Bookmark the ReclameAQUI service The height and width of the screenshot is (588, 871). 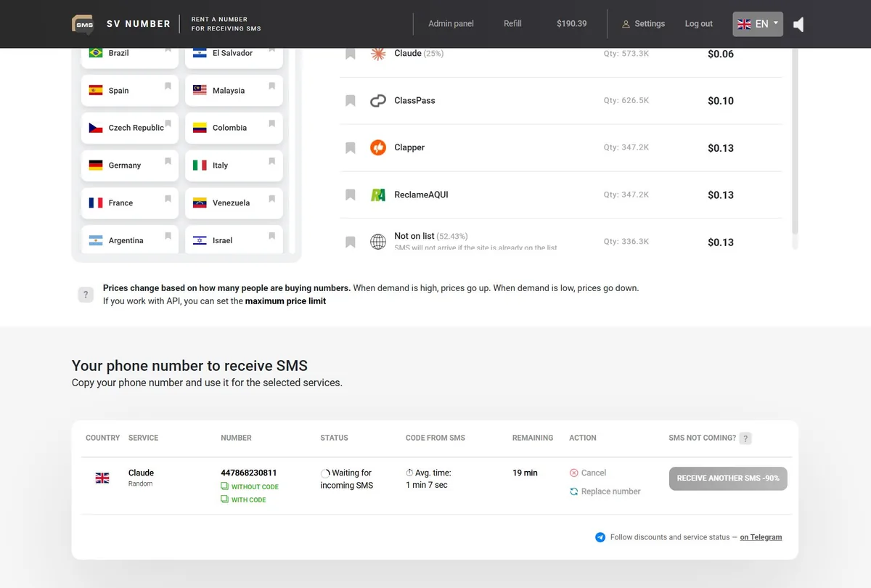[x=351, y=195]
